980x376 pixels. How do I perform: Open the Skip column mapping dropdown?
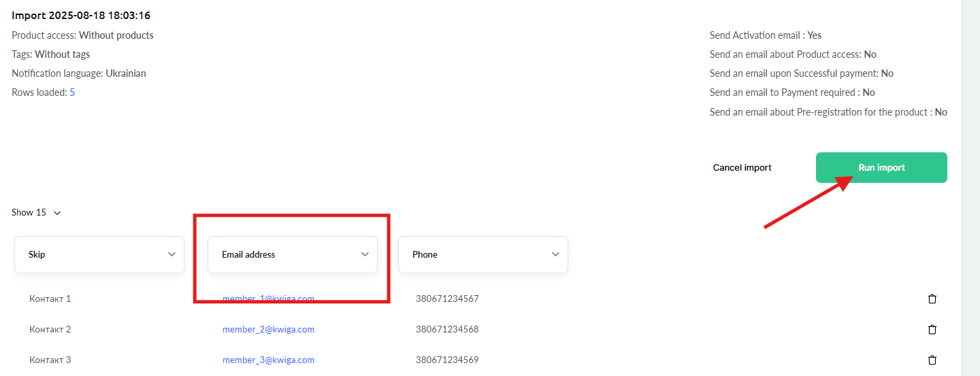point(99,254)
